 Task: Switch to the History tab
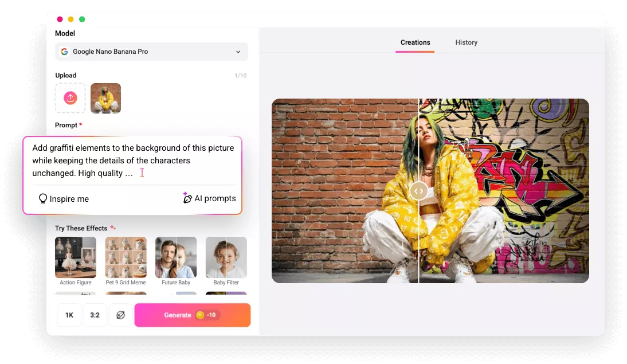[x=466, y=42]
